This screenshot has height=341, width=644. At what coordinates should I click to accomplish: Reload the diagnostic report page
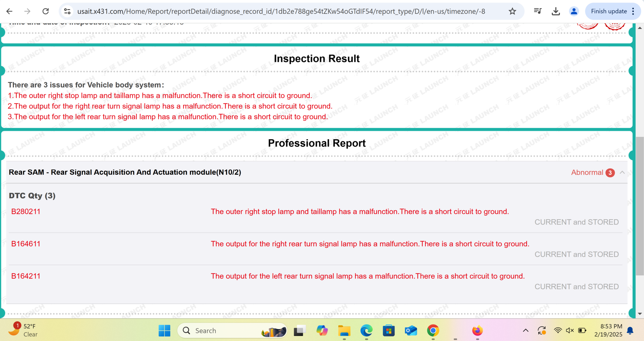(x=45, y=11)
